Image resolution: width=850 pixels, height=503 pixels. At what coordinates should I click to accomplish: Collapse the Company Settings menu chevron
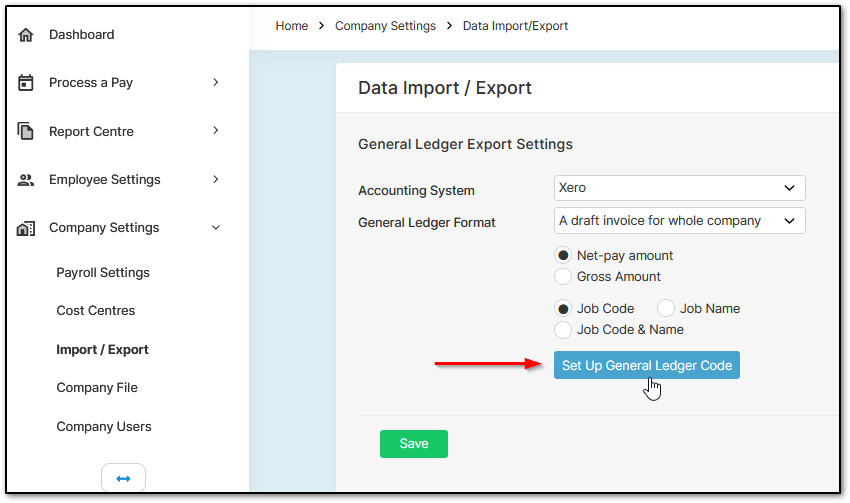(x=216, y=228)
